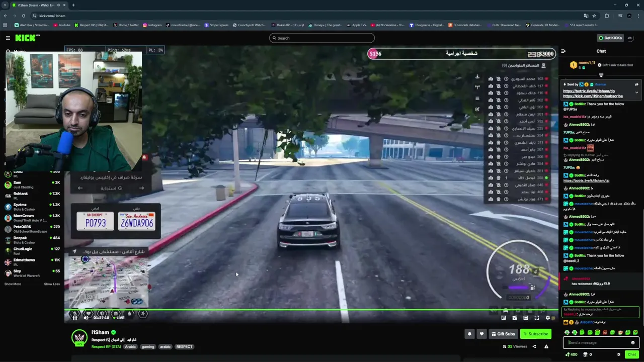Click the green stream progress bar
644x362 pixels.
311,311
